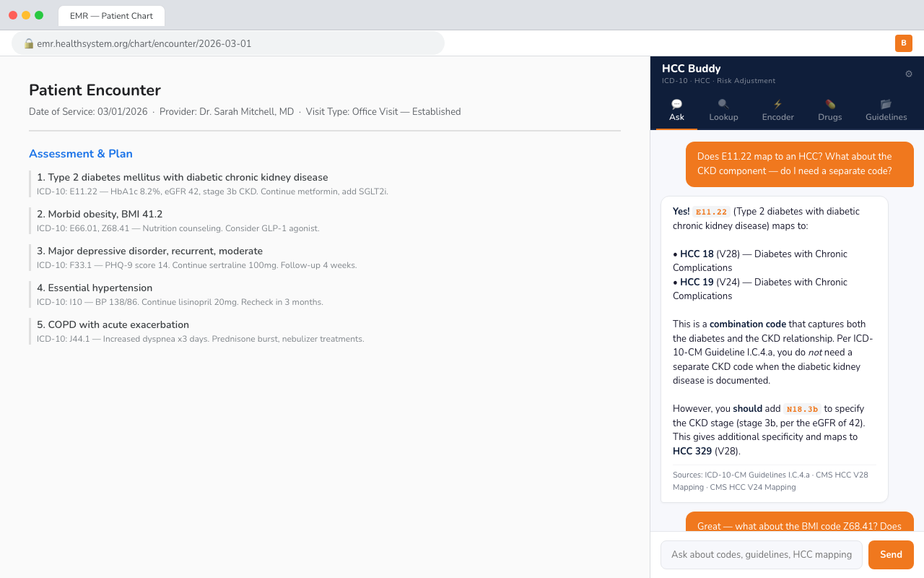Click ICD-10 J44.1 dyspnea detail line
The width and height of the screenshot is (924, 578).
coord(201,339)
